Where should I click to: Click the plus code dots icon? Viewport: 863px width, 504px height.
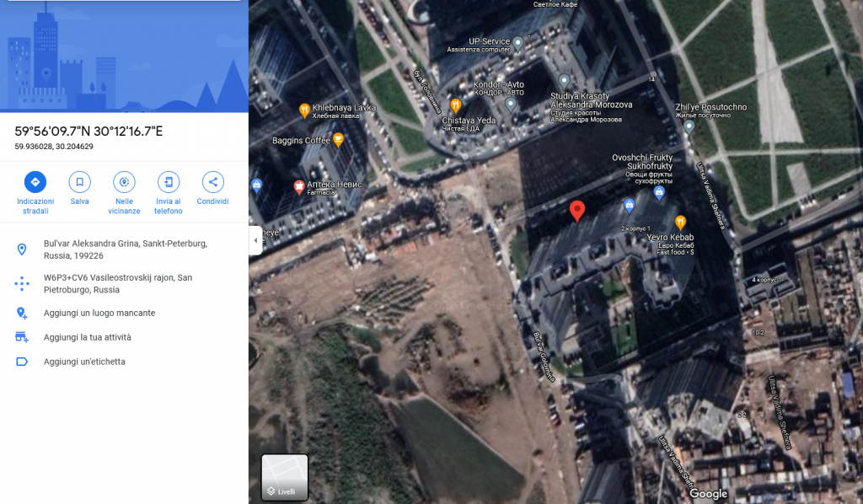(x=22, y=283)
